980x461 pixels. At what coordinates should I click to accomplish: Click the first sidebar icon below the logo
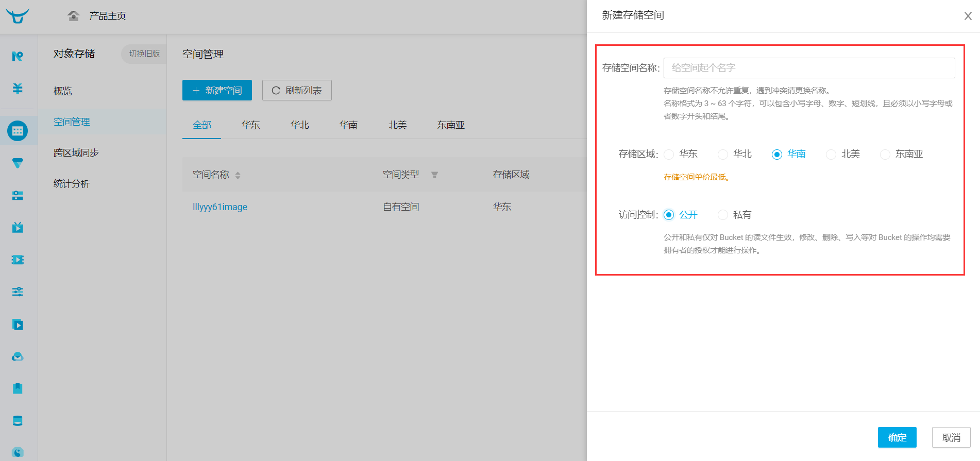pos(18,56)
